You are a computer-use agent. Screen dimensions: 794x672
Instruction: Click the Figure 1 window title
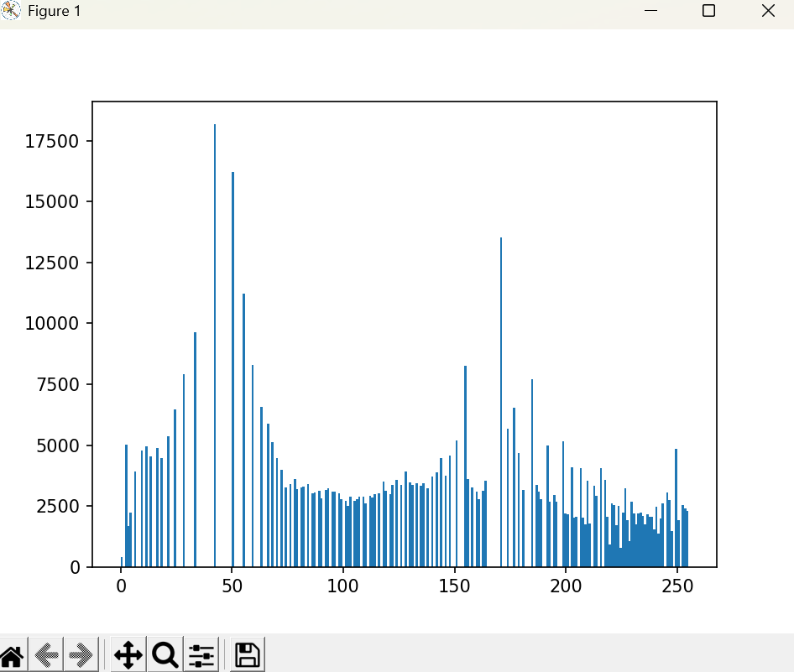pos(55,11)
